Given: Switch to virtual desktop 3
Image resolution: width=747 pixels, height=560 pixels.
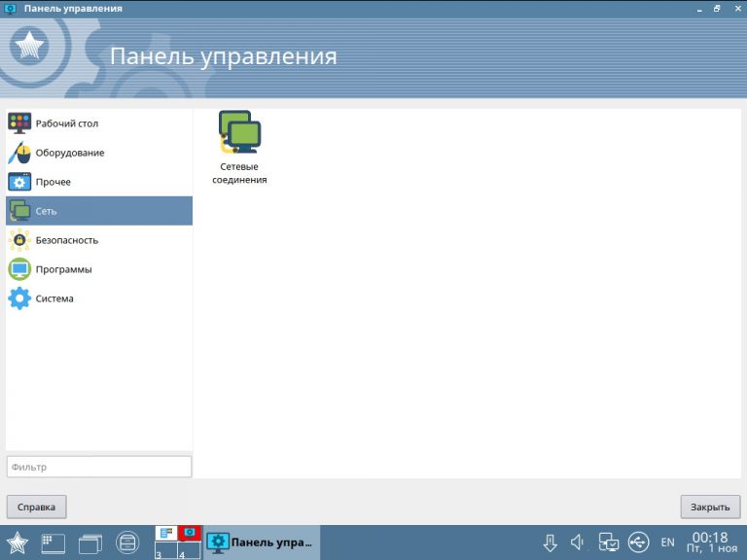Looking at the screenshot, I should point(165,550).
